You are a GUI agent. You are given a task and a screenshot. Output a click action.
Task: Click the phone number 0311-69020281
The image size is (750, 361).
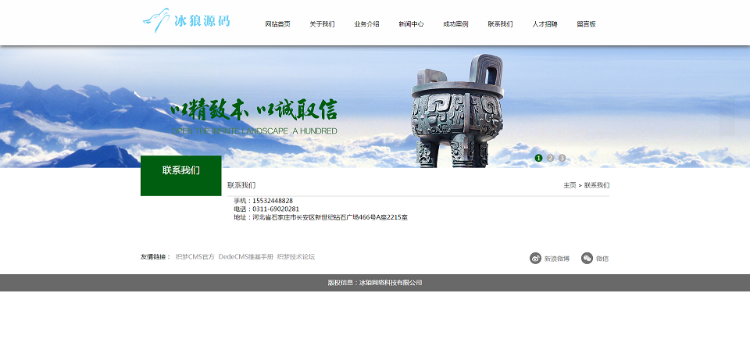(276, 209)
